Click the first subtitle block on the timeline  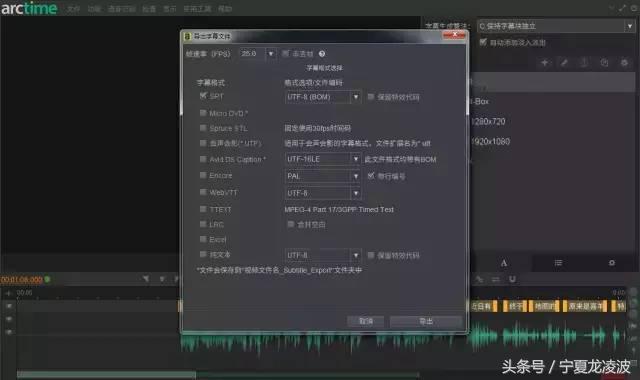pyautogui.click(x=484, y=306)
